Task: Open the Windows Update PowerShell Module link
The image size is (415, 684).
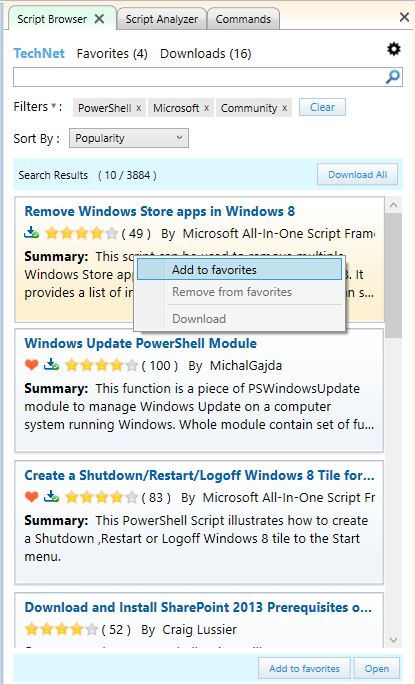Action: pyautogui.click(x=141, y=343)
